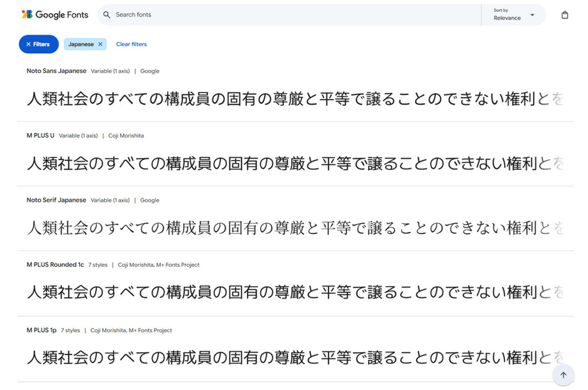Click the M PLUS 1p sample text
This screenshot has height=390, width=588.
point(295,357)
